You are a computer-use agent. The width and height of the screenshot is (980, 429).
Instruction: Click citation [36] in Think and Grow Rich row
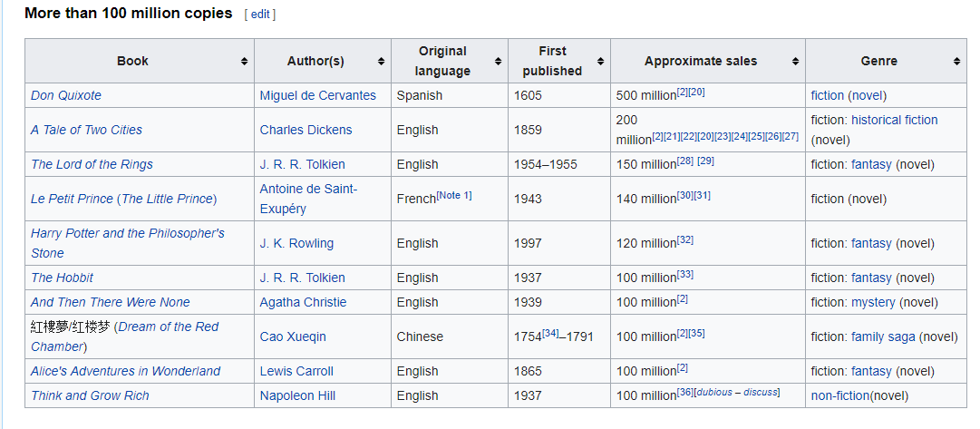[x=685, y=392]
